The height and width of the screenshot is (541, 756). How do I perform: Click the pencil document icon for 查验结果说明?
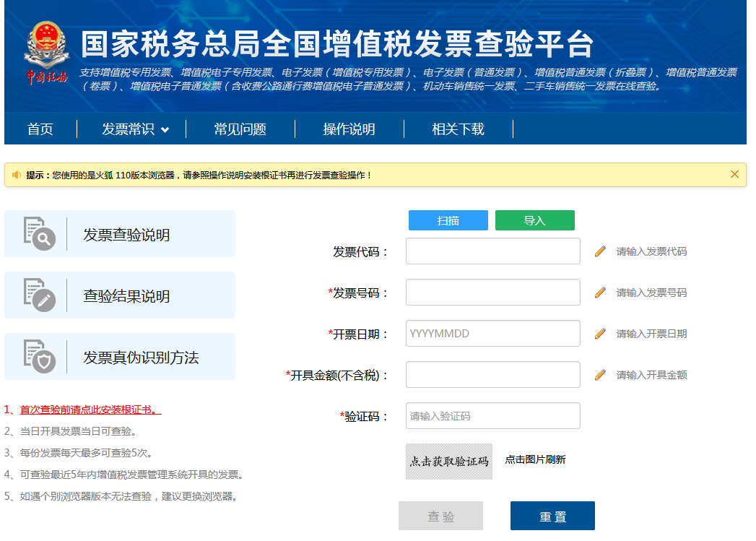click(x=40, y=295)
